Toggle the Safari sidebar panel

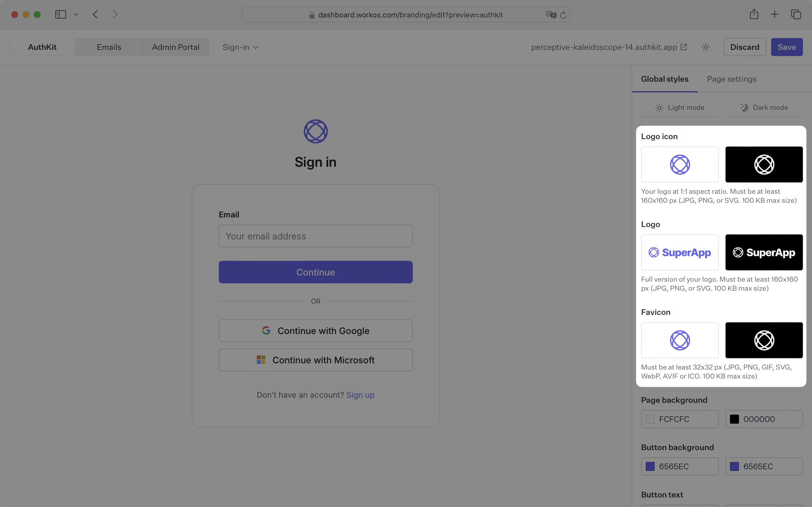60,14
